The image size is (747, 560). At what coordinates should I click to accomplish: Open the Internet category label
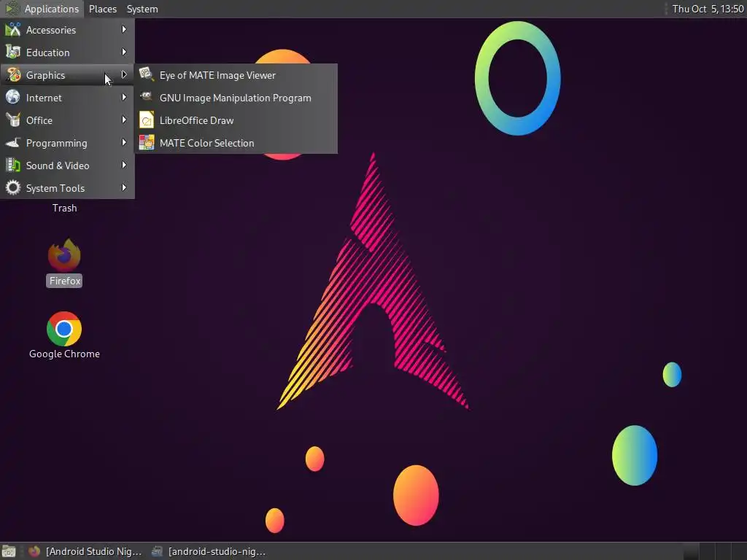pos(44,98)
